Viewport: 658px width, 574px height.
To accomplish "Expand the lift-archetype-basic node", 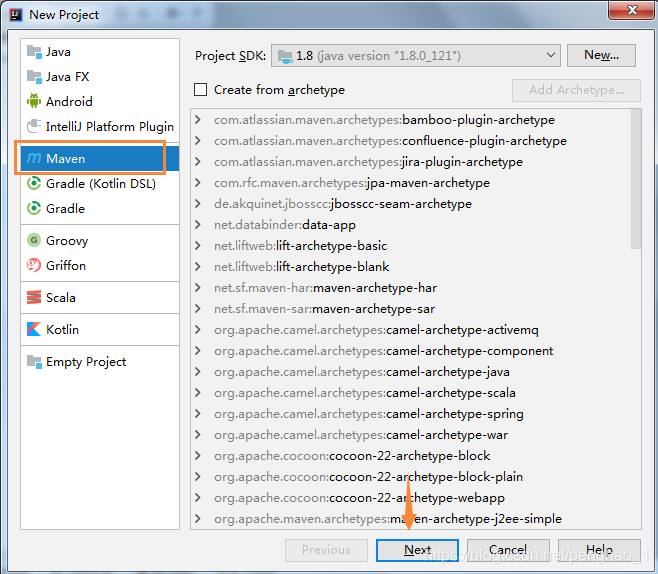I will tap(198, 245).
